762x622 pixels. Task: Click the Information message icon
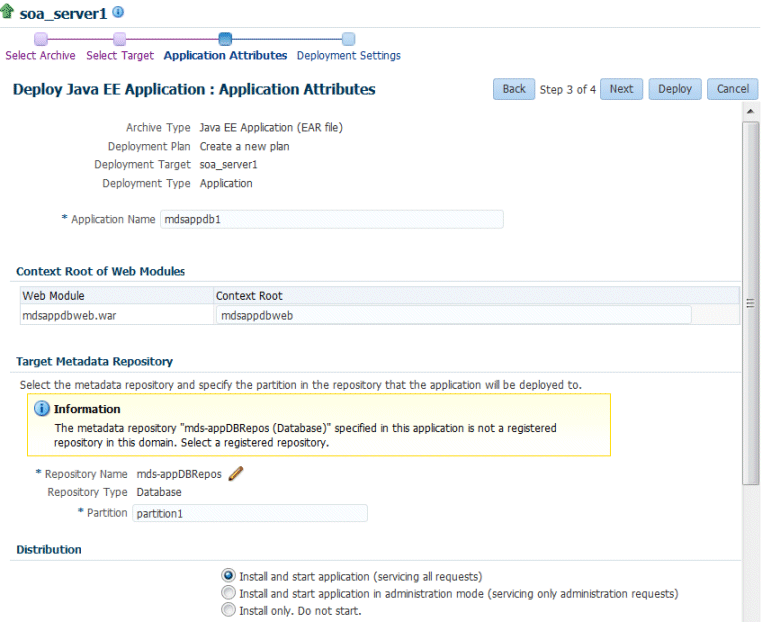click(x=42, y=409)
